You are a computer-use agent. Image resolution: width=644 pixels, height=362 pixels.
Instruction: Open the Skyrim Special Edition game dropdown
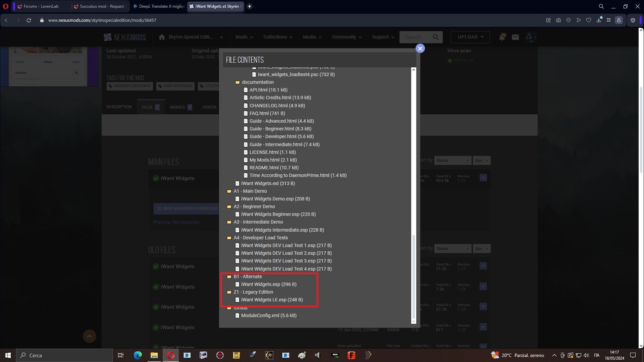click(x=191, y=37)
